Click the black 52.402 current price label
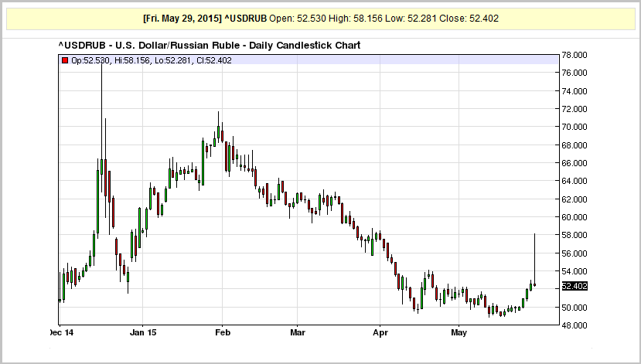641x364 pixels. point(575,286)
